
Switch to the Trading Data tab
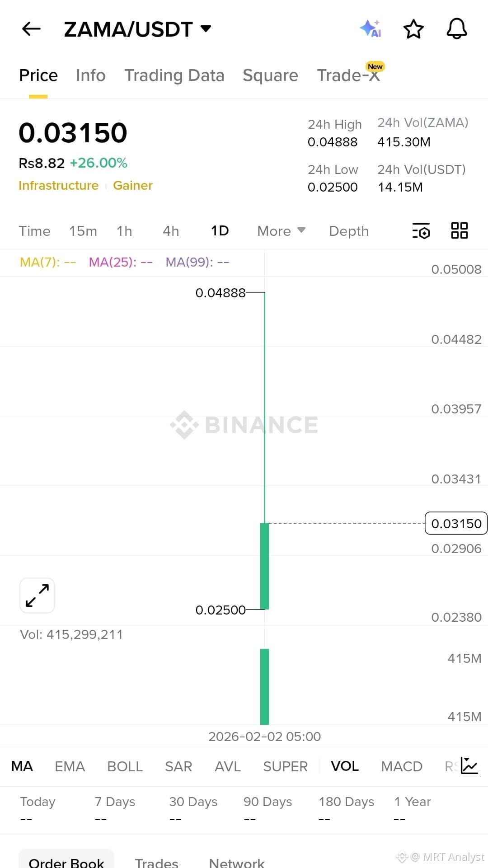click(x=174, y=75)
